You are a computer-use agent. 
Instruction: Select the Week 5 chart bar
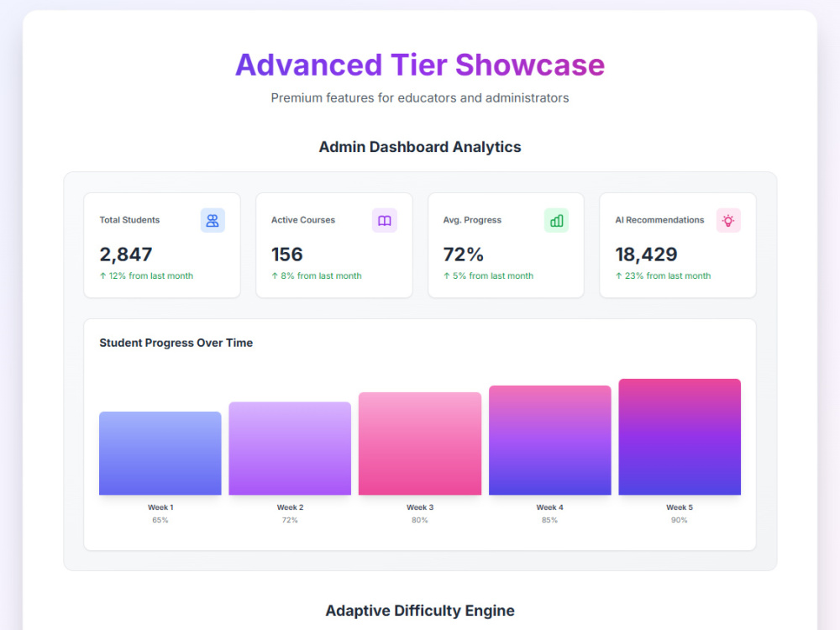click(680, 437)
